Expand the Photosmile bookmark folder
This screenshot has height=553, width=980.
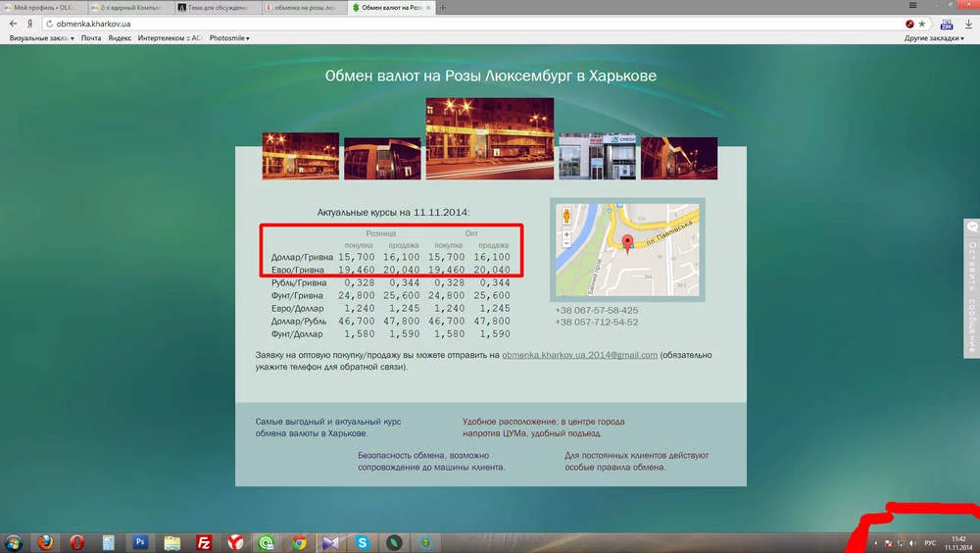[229, 38]
